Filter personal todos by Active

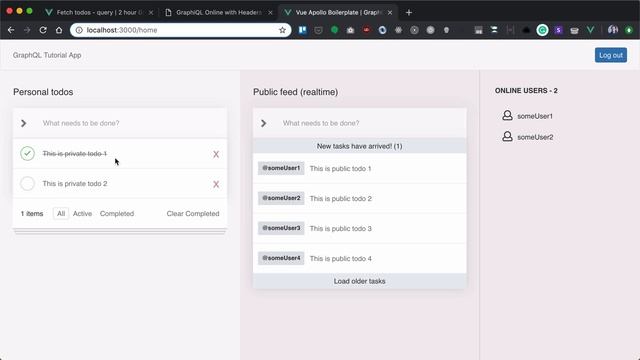82,213
